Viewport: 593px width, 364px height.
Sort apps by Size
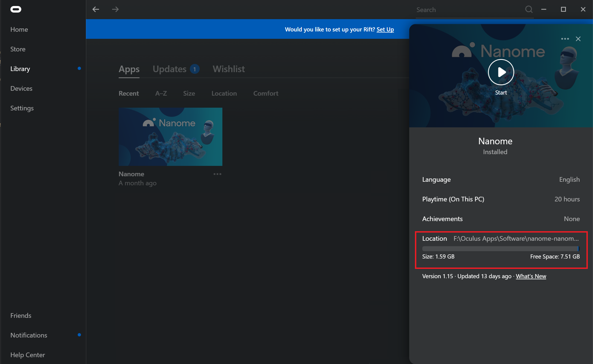pyautogui.click(x=189, y=93)
